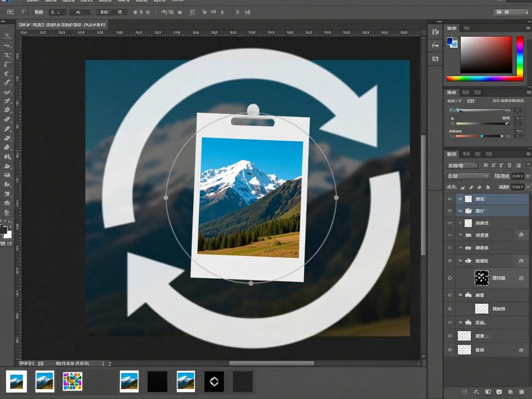Select the open document tab above the ruler

62,24
